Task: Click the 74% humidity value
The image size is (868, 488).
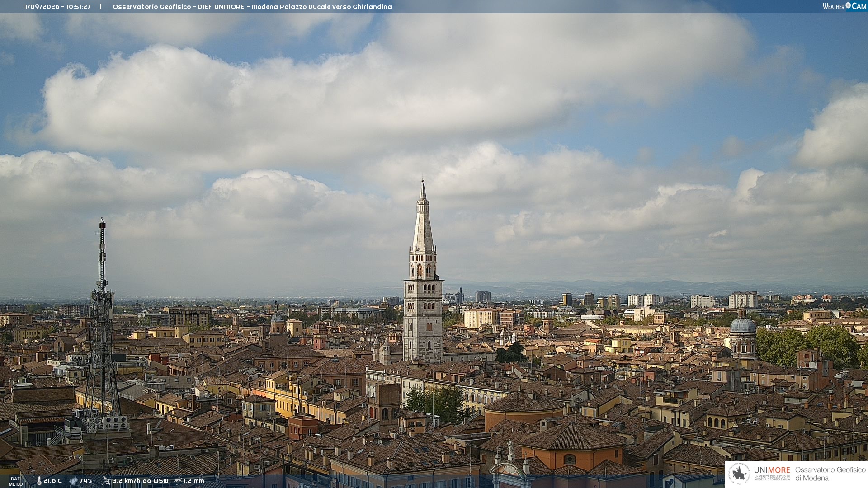Action: pos(86,481)
